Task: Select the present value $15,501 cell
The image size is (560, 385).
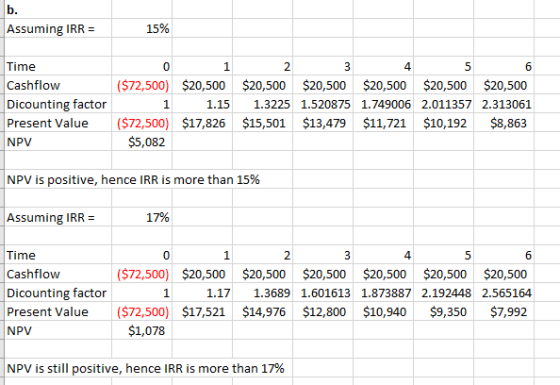Action: click(262, 123)
